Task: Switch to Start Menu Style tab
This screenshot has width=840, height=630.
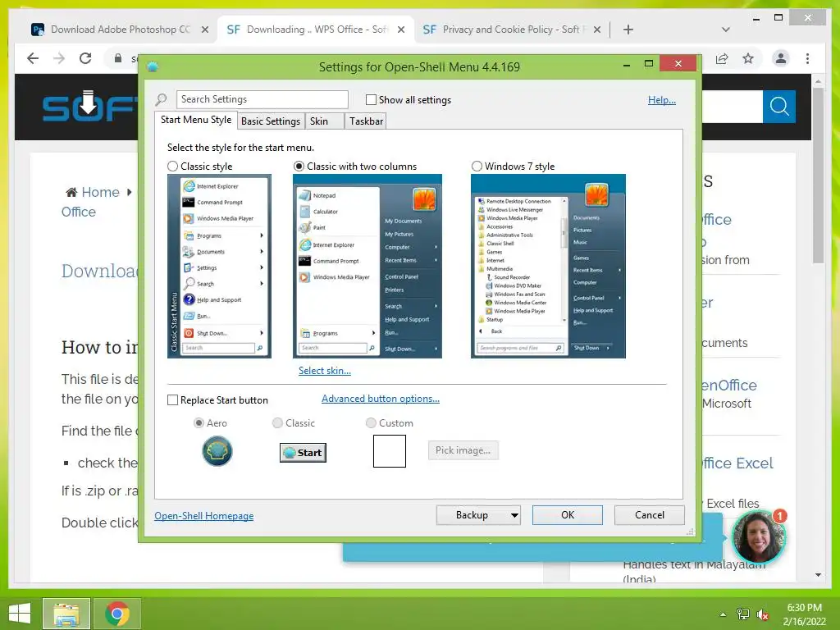Action: [196, 120]
